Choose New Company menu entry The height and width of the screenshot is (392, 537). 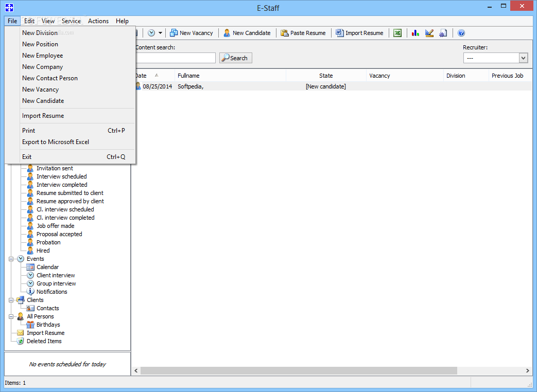(70, 67)
